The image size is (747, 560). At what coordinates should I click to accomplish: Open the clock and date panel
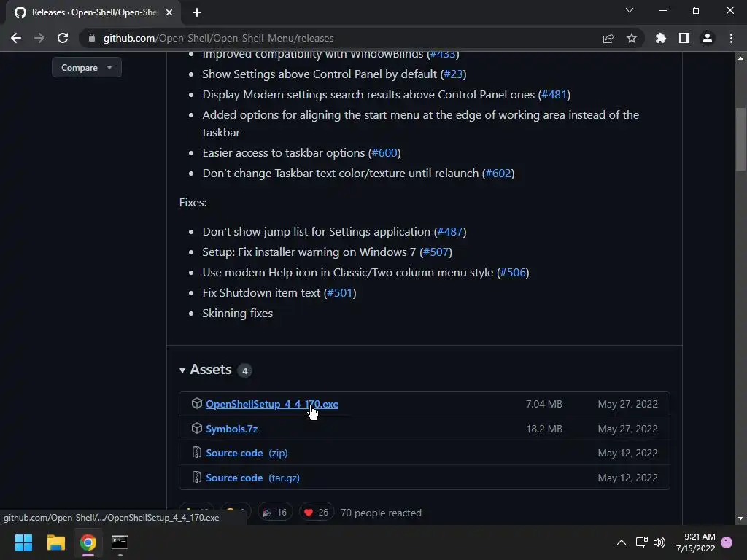click(x=695, y=542)
